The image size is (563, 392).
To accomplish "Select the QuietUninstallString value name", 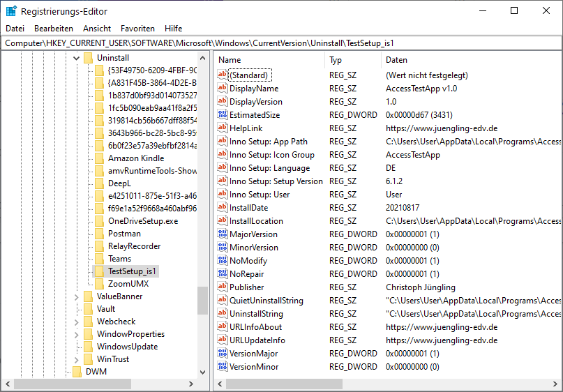I will pyautogui.click(x=266, y=301).
